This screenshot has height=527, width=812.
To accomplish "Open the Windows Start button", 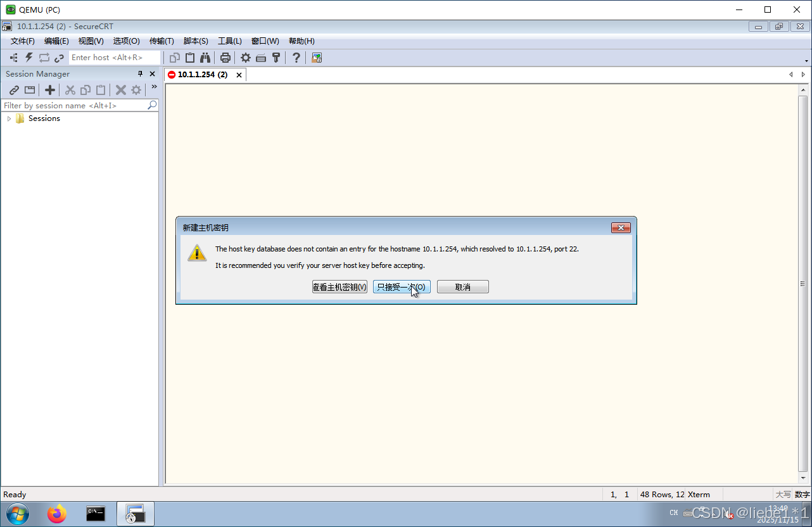I will 17,514.
